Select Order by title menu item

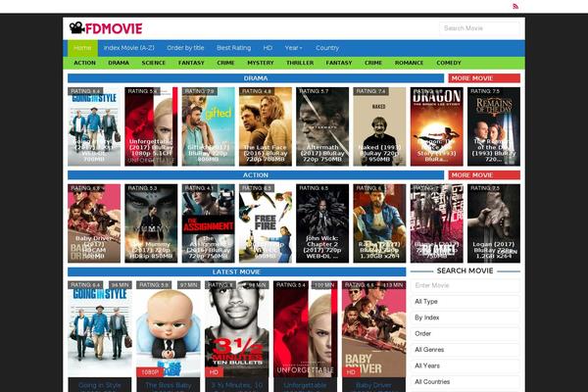click(185, 48)
